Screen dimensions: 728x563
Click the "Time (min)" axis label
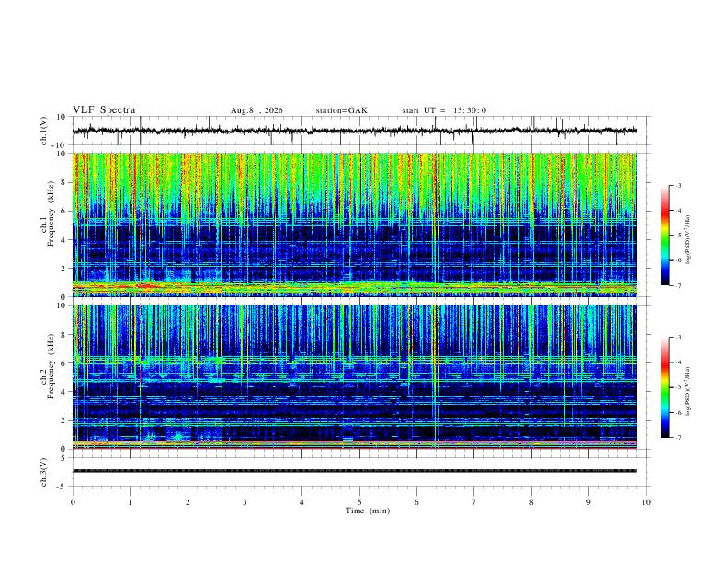point(368,511)
